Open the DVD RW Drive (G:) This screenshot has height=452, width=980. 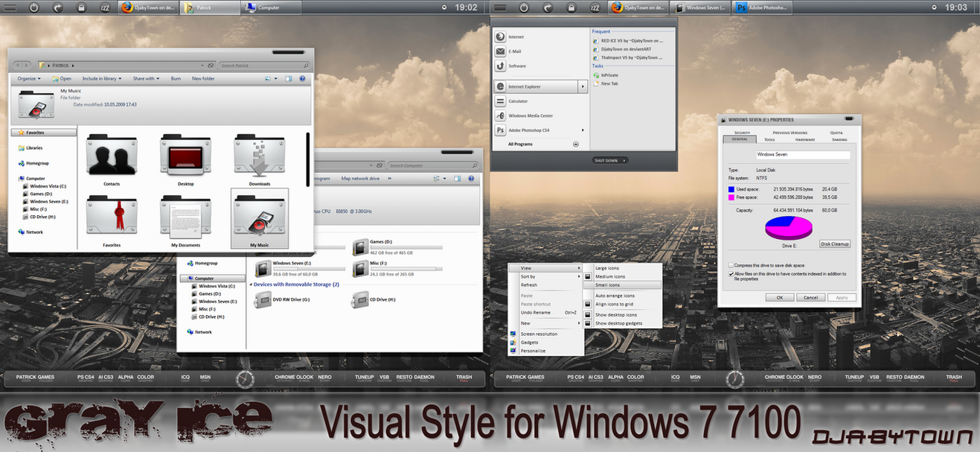coord(283,299)
